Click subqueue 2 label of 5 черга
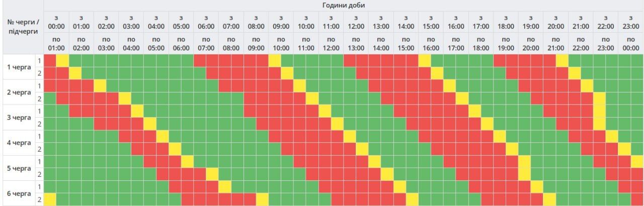This screenshot has height=206, width=644. (x=39, y=174)
